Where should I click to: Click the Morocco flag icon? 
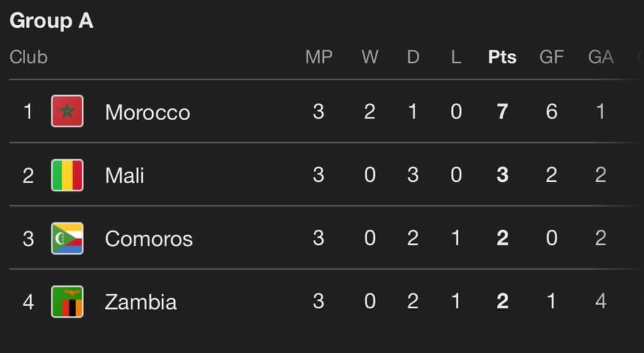pyautogui.click(x=67, y=112)
